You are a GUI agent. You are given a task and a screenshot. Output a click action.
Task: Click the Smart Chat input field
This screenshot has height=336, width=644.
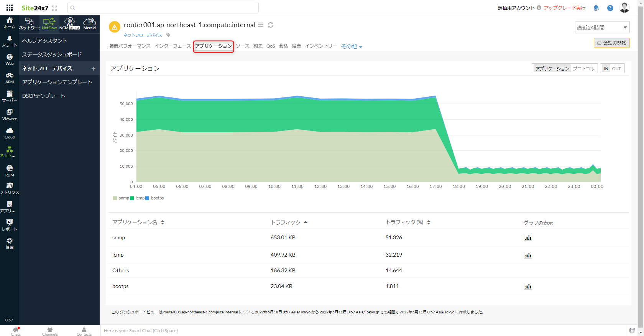pyautogui.click(x=363, y=331)
